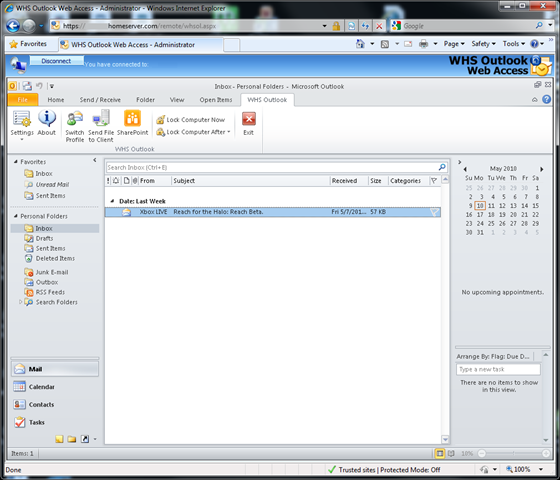Open the IE Page menu dropdown
Image resolution: width=560 pixels, height=480 pixels.
pos(454,44)
